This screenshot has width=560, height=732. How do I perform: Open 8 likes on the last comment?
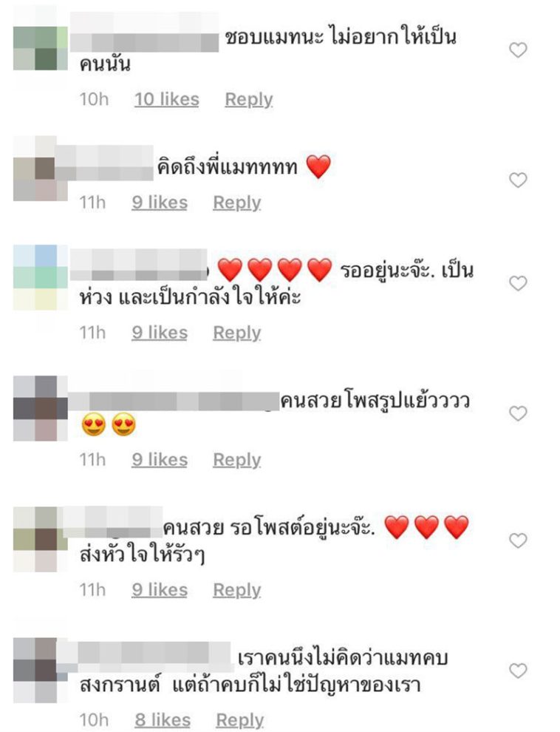pos(163,720)
